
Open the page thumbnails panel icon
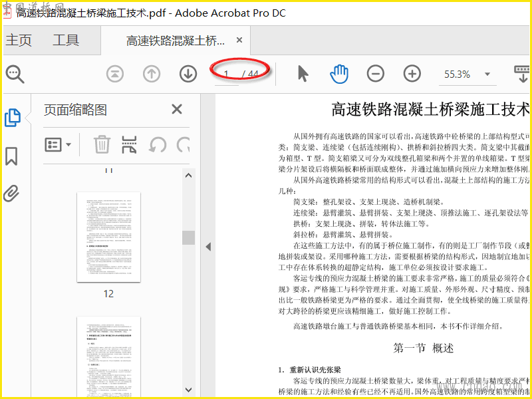pos(13,118)
